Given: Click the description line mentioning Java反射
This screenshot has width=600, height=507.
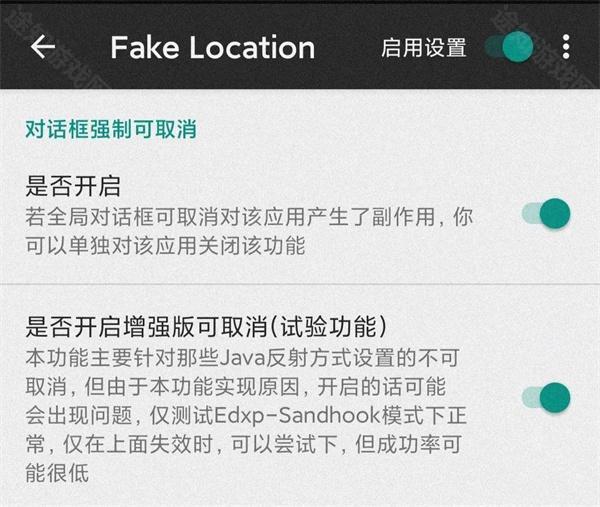Looking at the screenshot, I should [x=243, y=358].
